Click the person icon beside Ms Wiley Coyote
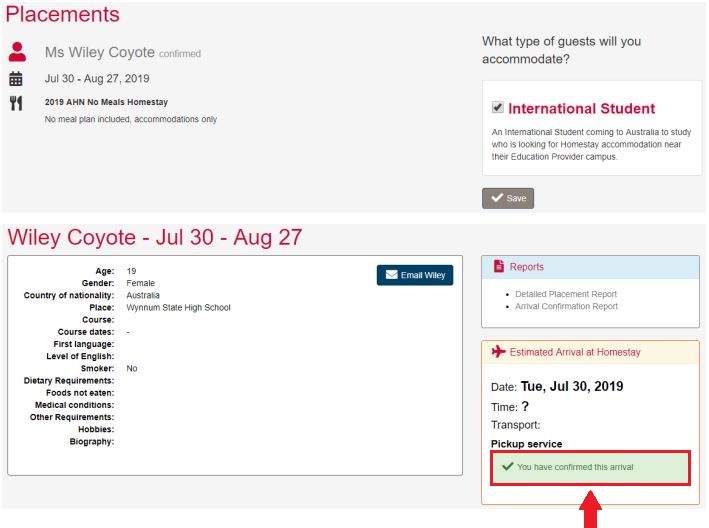The image size is (709, 528). (x=17, y=52)
